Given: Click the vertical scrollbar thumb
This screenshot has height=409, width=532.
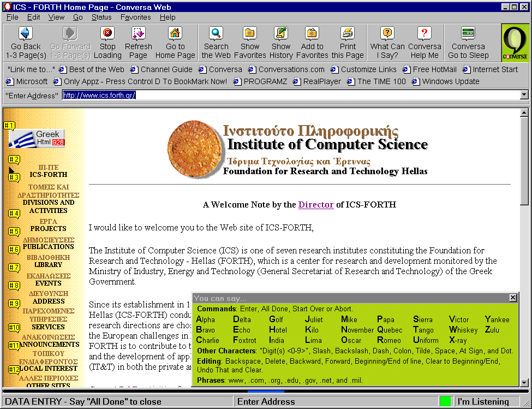Looking at the screenshot, I should tap(524, 161).
